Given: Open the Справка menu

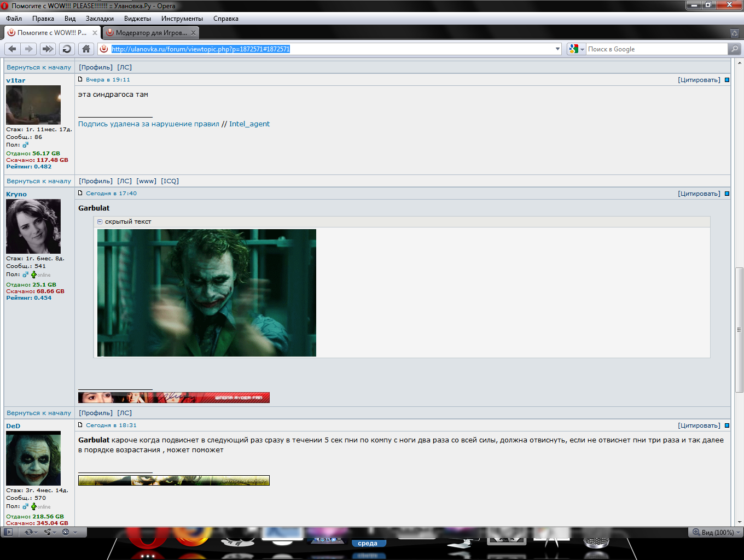Looking at the screenshot, I should (x=226, y=19).
